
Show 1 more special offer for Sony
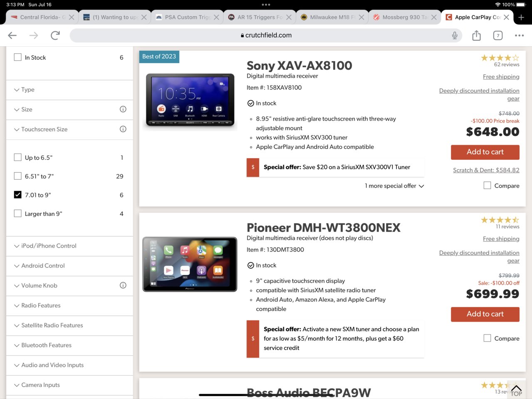point(394,186)
